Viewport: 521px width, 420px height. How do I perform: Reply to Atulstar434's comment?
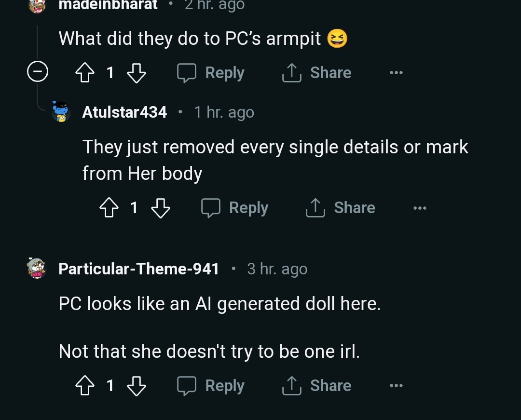tap(235, 208)
